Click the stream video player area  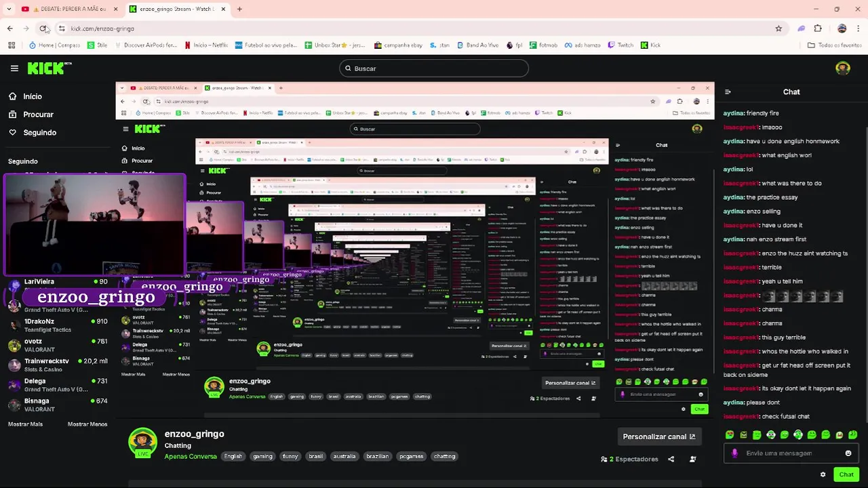pyautogui.click(x=415, y=251)
